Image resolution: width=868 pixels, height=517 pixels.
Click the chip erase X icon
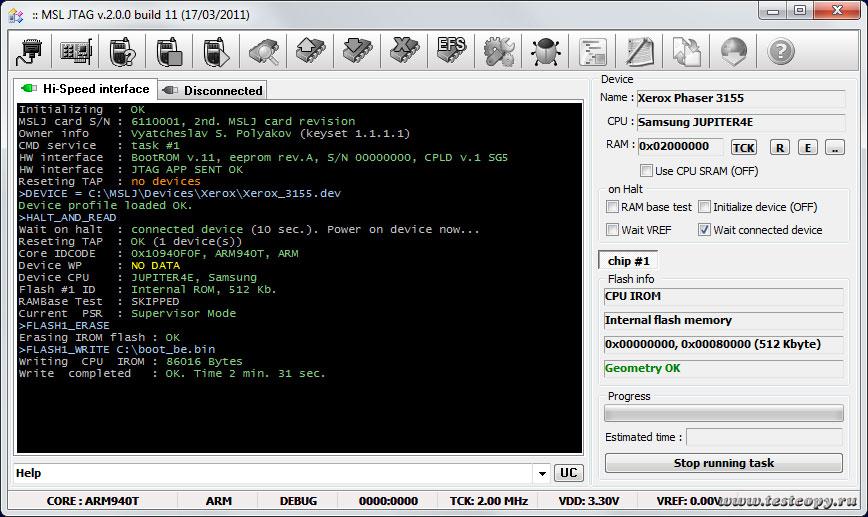404,50
